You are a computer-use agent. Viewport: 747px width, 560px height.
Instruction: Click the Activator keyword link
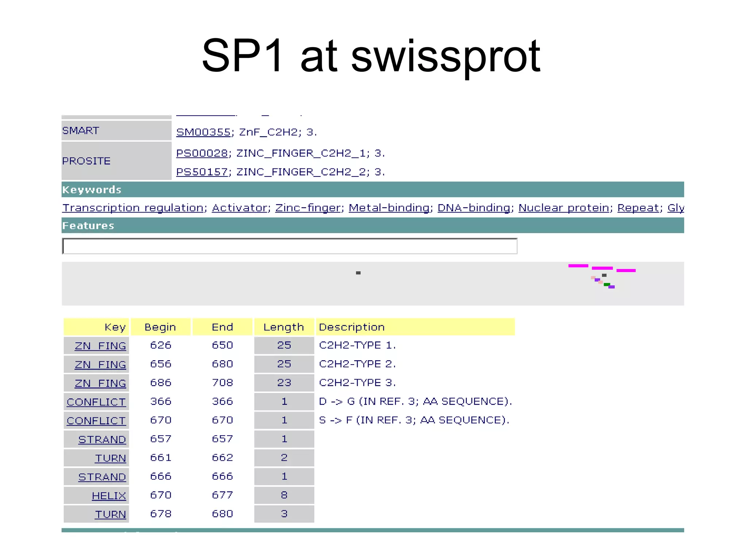(x=240, y=208)
